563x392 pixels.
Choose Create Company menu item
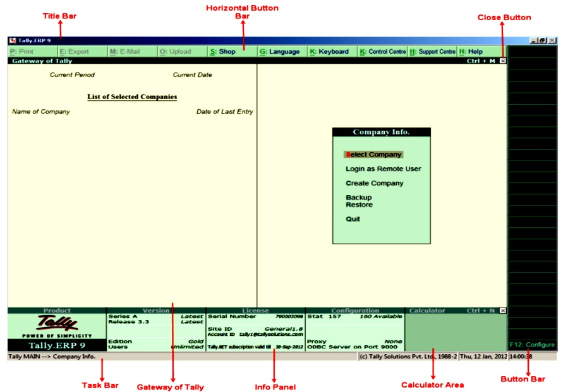coord(375,183)
